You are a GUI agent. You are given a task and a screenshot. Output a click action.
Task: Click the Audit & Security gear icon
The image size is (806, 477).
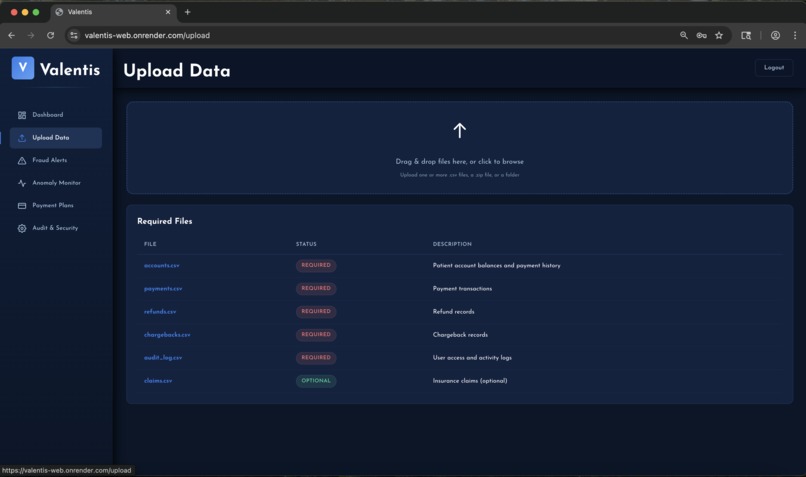22,228
